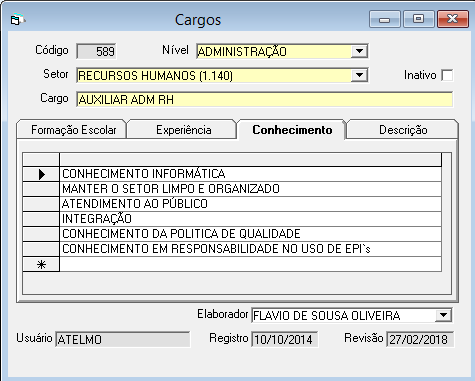Click the MANTER O SETOR LIMPO row
The width and height of the screenshot is (475, 381).
click(250, 189)
